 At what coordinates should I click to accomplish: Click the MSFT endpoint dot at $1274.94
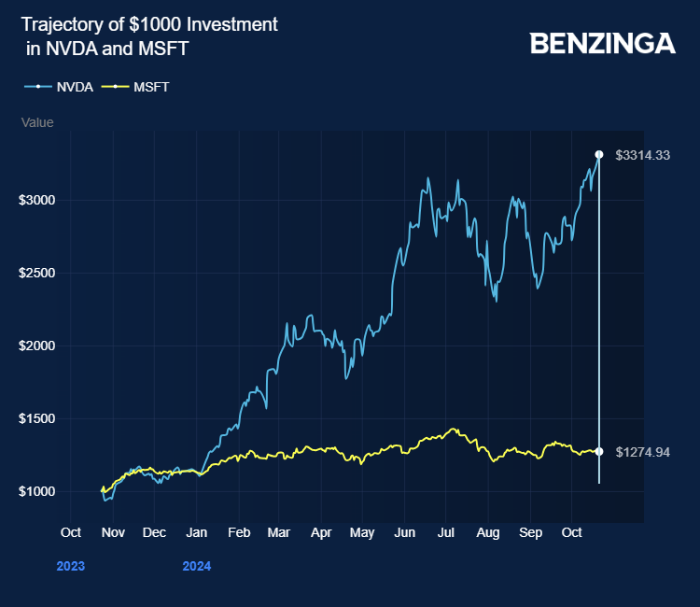pos(599,451)
